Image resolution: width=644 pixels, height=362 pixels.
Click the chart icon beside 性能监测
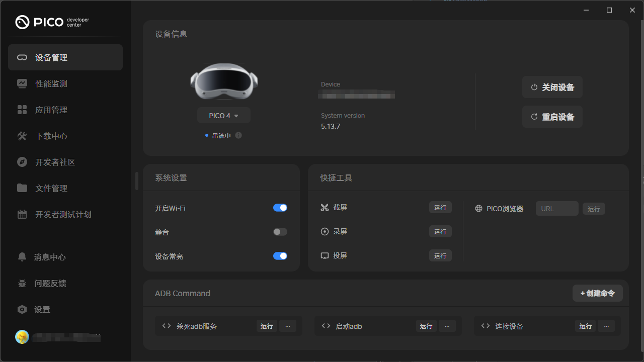[22, 84]
